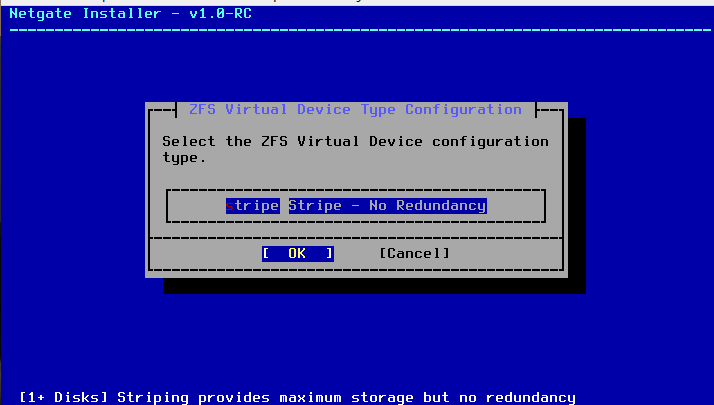The width and height of the screenshot is (714, 405).
Task: Click the closing bracket of the OK button
Action: pos(329,254)
